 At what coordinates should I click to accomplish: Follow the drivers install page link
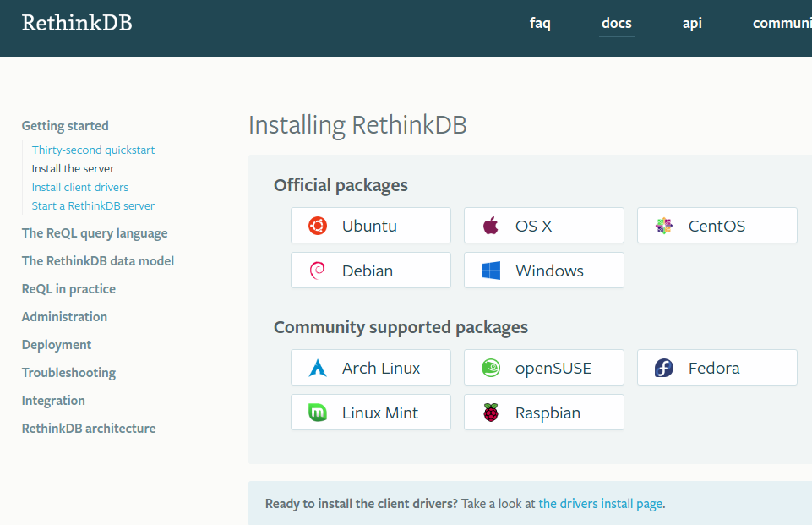click(x=601, y=504)
